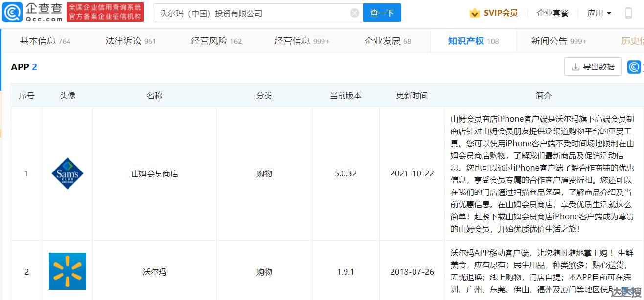
Task: Open the Qcc.com 企查查 logo homepage
Action: click(32, 12)
